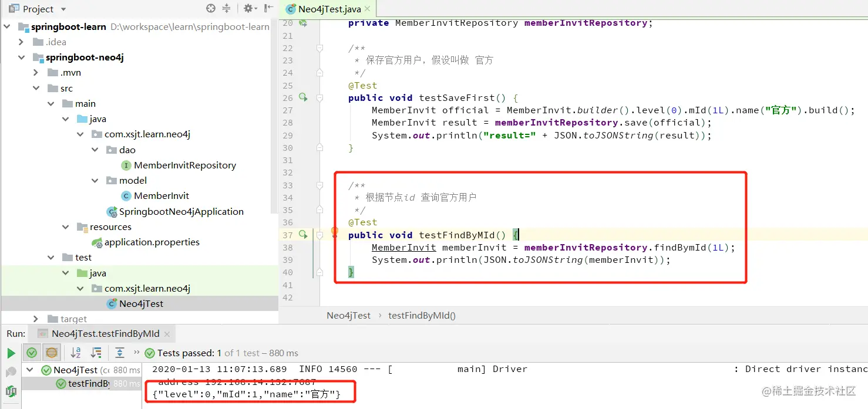Viewport: 868px width, 409px height.
Task: Fold testSaveFirst method at line 26
Action: click(319, 98)
